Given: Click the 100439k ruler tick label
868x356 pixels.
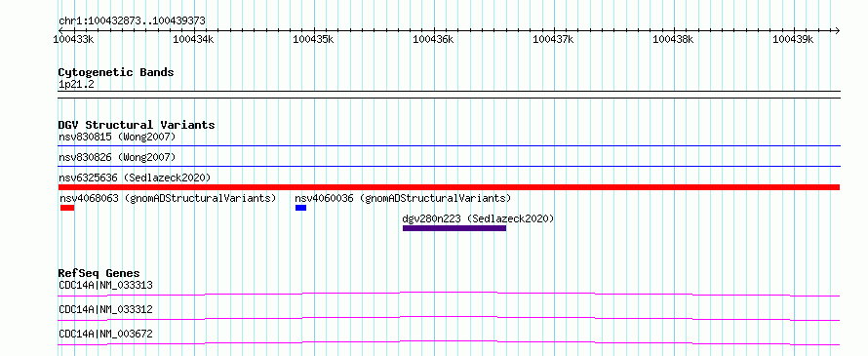Looking at the screenshot, I should click(793, 39).
